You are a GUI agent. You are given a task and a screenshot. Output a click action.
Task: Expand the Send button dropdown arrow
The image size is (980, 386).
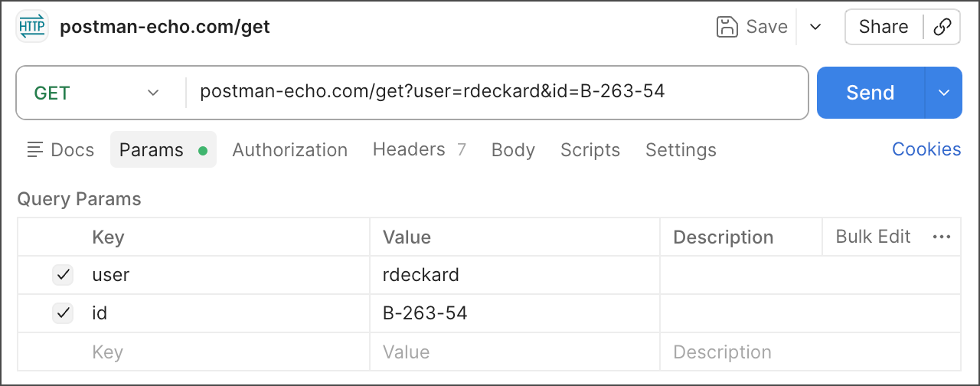pyautogui.click(x=944, y=93)
